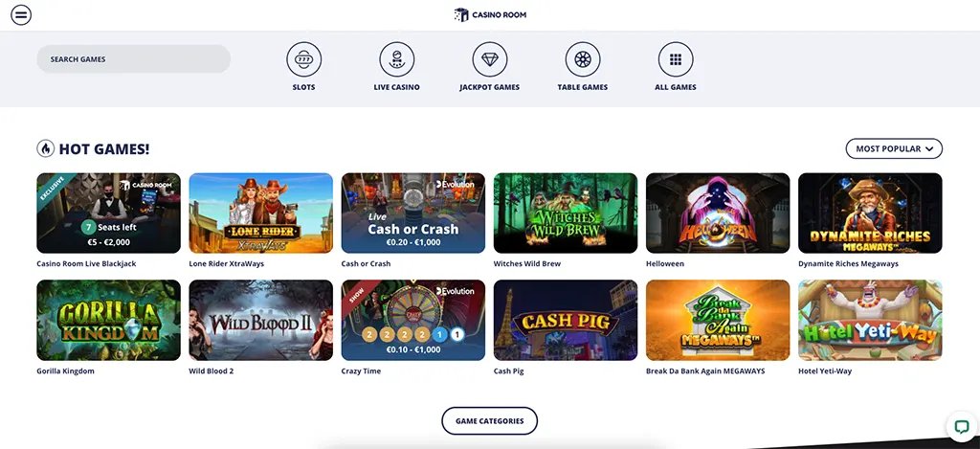This screenshot has width=980, height=449.
Task: Focus the Search Games field
Action: pos(134,58)
